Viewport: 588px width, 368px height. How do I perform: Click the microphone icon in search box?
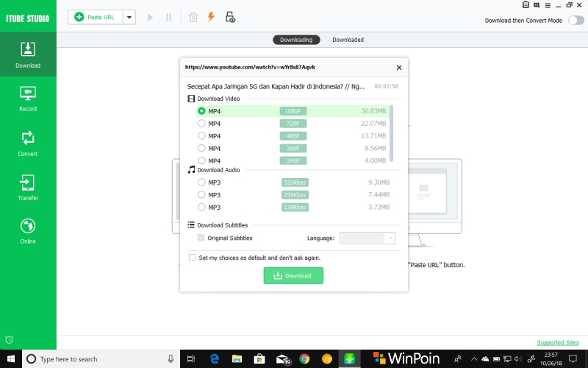(171, 359)
